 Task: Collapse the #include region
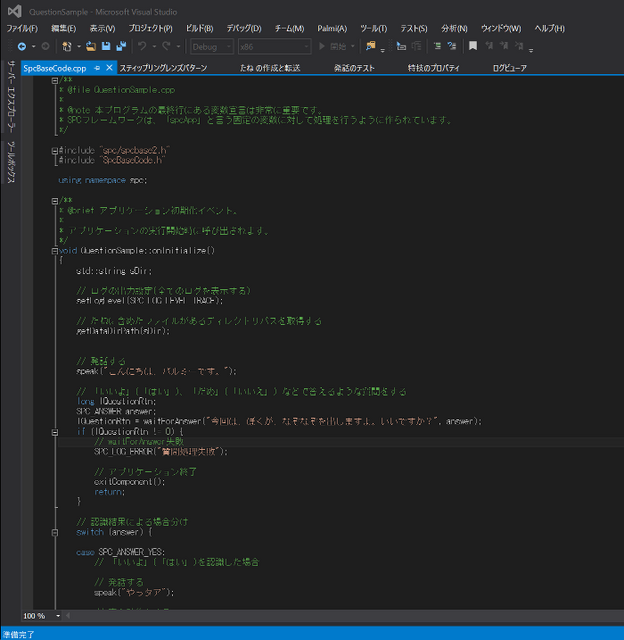click(54, 151)
